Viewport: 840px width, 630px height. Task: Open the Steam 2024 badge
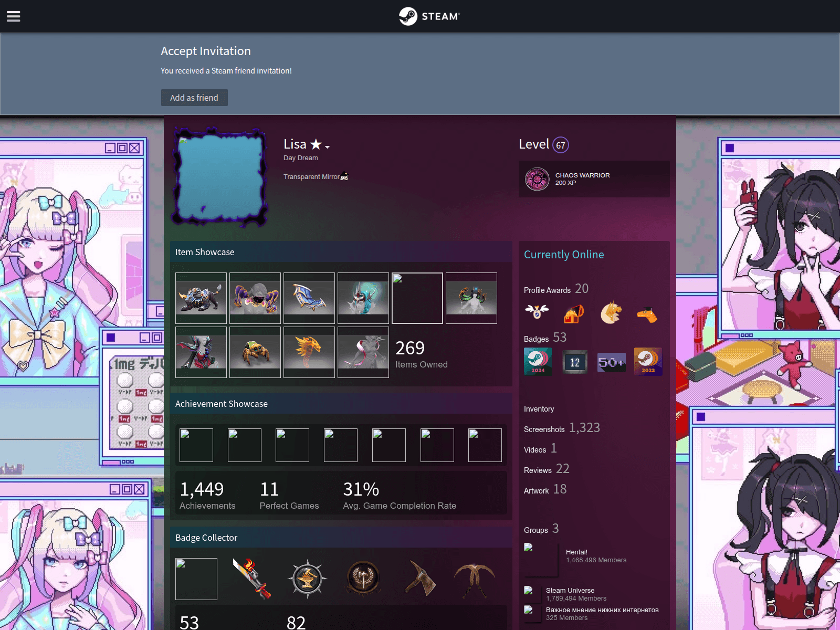(538, 362)
